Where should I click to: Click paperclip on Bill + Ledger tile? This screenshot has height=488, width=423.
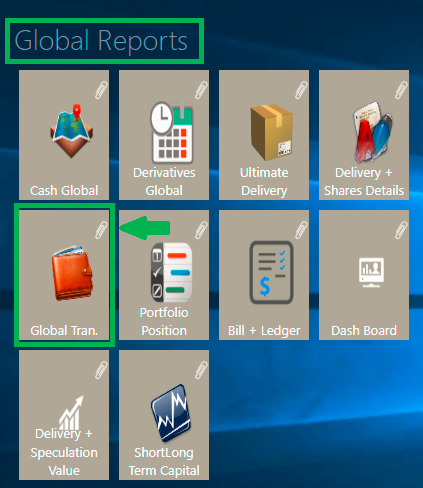click(x=301, y=230)
